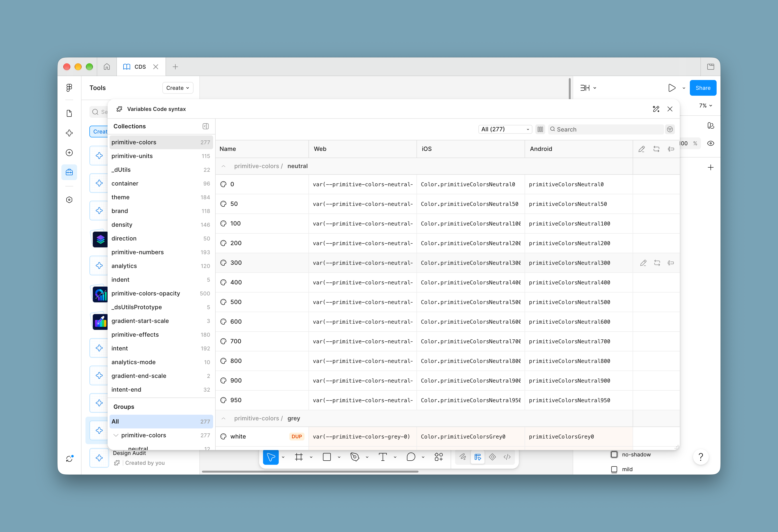
Task: Select the Comment tool
Action: pos(411,457)
